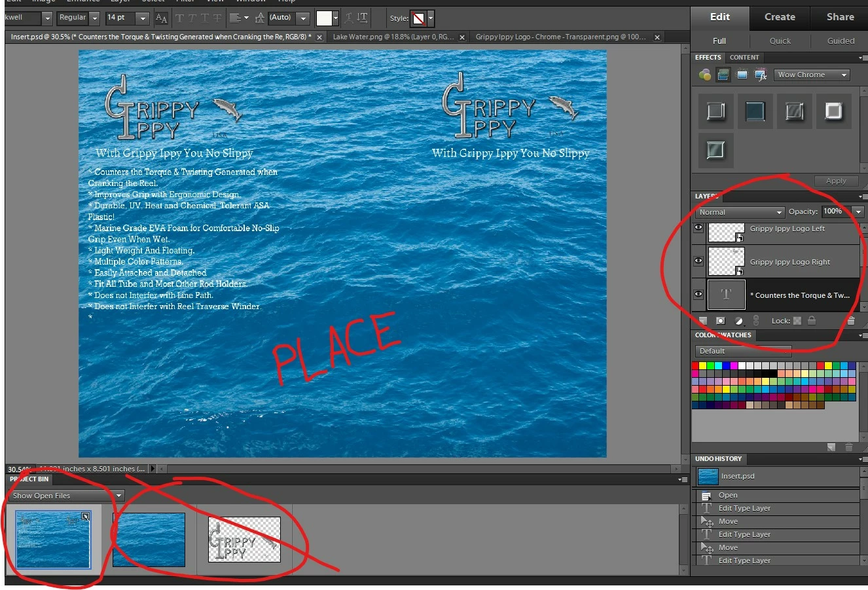Choose the dark blue Wow Chrome style
The width and height of the screenshot is (868, 590).
point(755,111)
